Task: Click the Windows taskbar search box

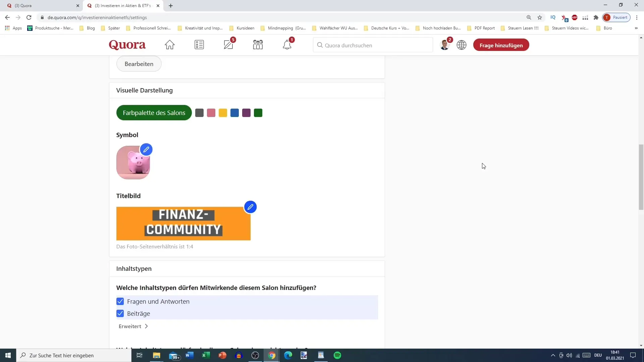Action: tap(74, 355)
